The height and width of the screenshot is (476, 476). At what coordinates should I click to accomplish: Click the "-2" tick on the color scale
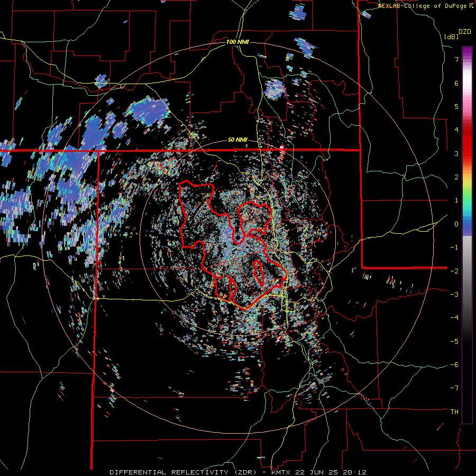tap(454, 271)
